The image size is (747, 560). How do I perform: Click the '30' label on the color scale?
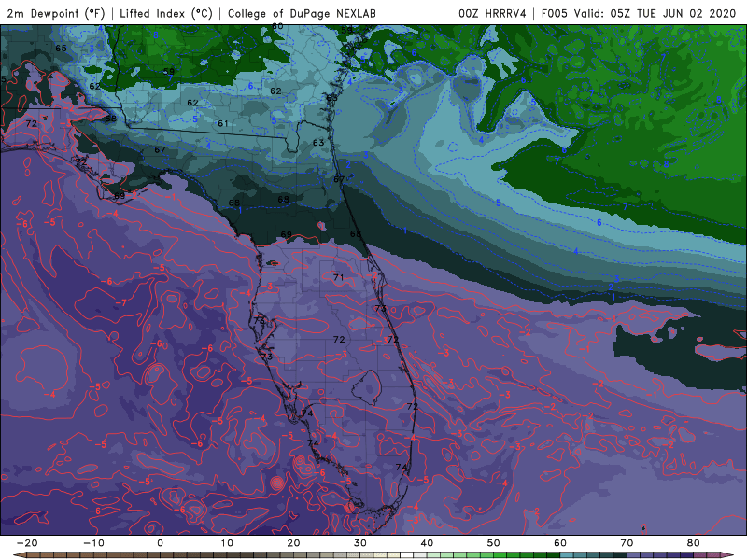[x=360, y=543]
